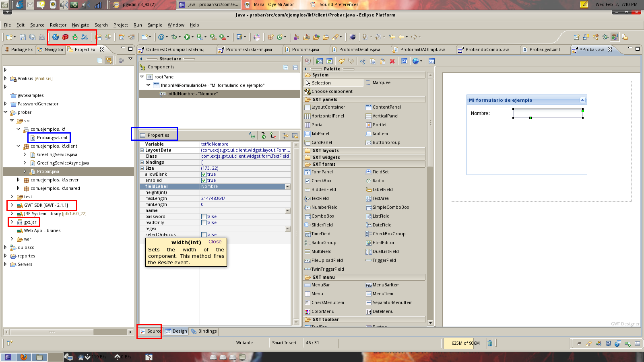
Task: Click the Cut scissors icon in designer toolbar
Action: click(363, 61)
